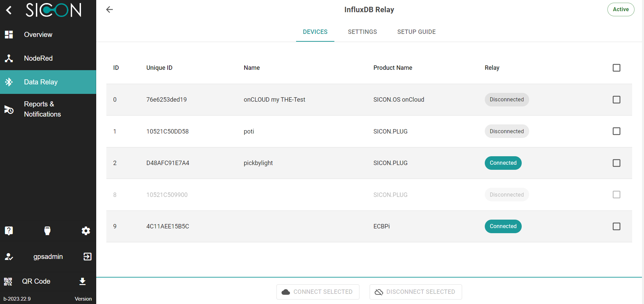Viewport: 644px width, 304px height.
Task: Click the network plug icon in sidebar
Action: [x=47, y=231]
